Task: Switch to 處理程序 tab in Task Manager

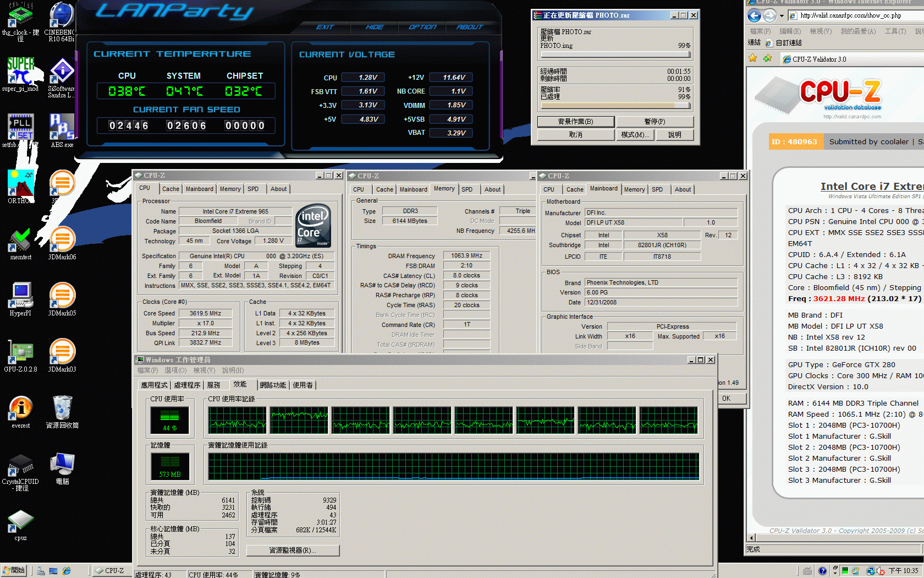Action: click(187, 385)
